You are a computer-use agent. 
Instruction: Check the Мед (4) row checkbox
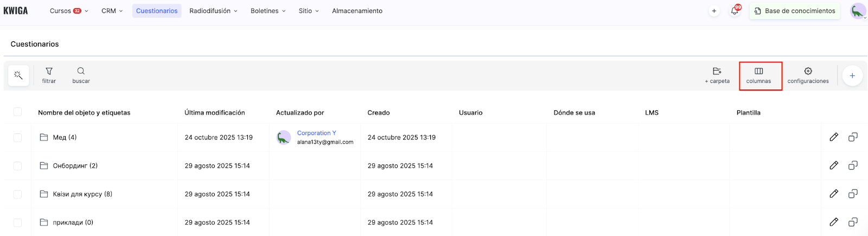[x=17, y=138]
